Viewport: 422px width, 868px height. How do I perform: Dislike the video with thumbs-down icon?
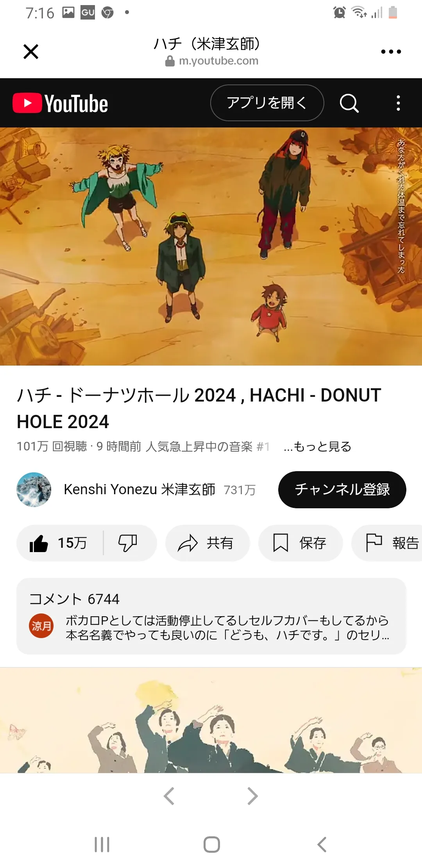click(128, 543)
